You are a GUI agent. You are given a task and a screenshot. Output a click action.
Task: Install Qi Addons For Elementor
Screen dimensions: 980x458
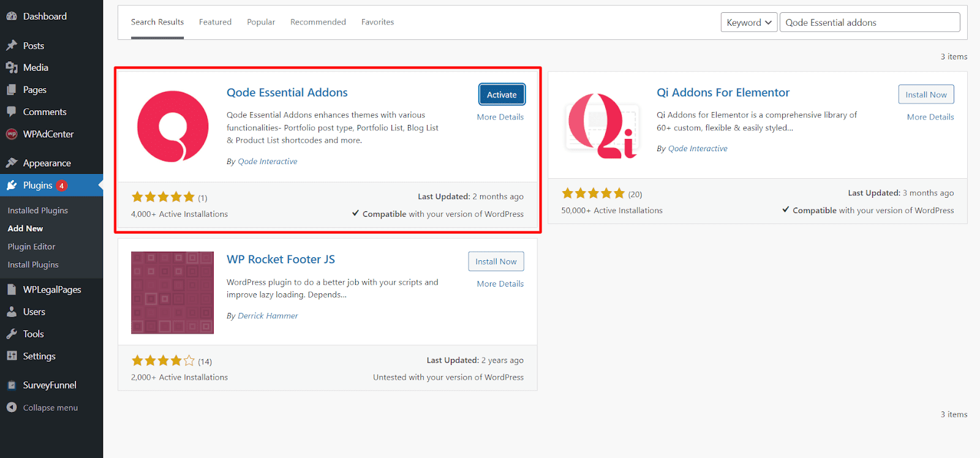point(925,95)
